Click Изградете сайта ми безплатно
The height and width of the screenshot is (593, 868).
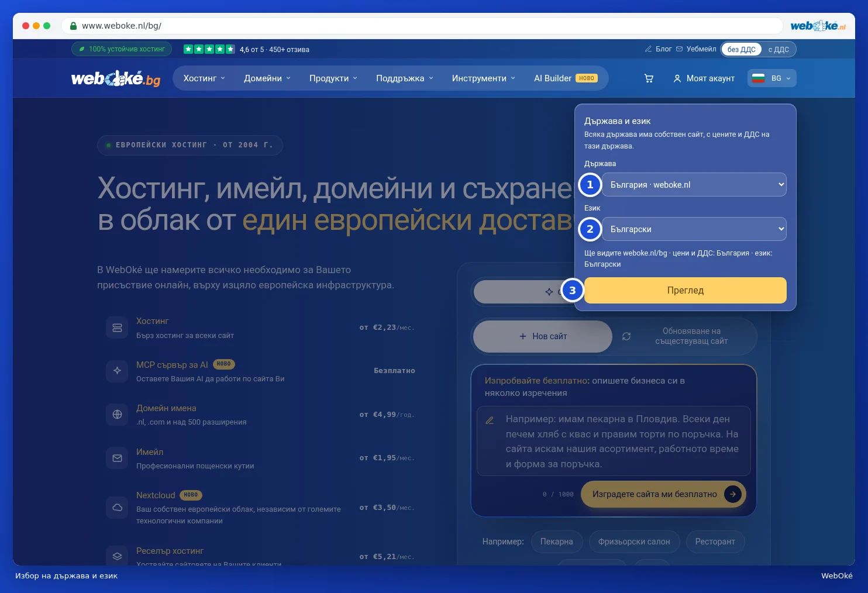[663, 494]
